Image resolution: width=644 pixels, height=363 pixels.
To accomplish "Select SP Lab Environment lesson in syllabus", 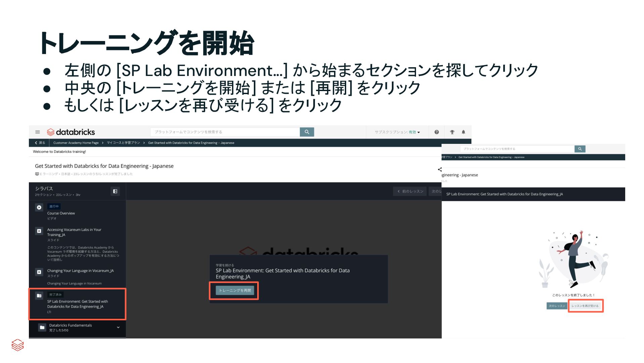I will tap(77, 304).
